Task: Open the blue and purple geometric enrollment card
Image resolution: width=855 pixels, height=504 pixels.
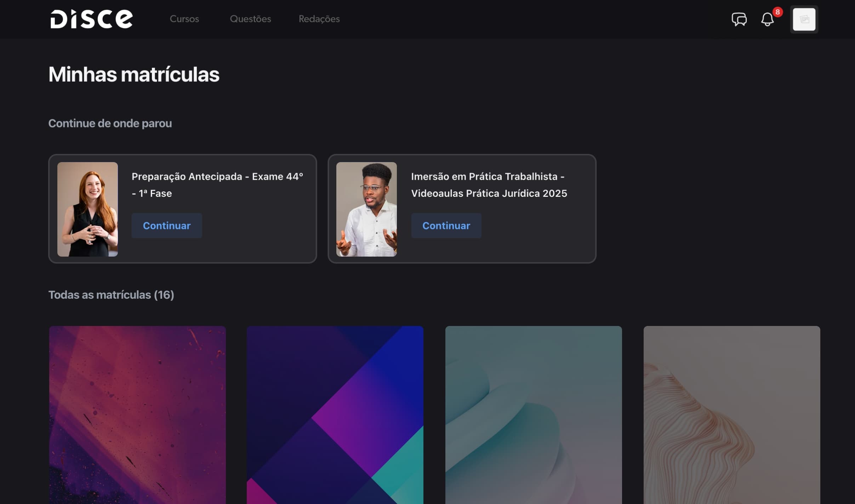Action: (335, 415)
